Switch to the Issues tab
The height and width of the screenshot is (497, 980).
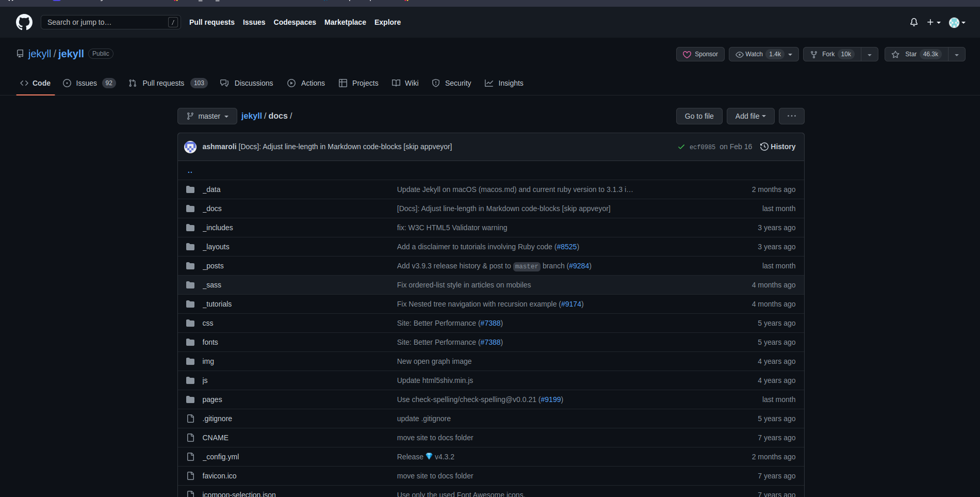coord(86,83)
